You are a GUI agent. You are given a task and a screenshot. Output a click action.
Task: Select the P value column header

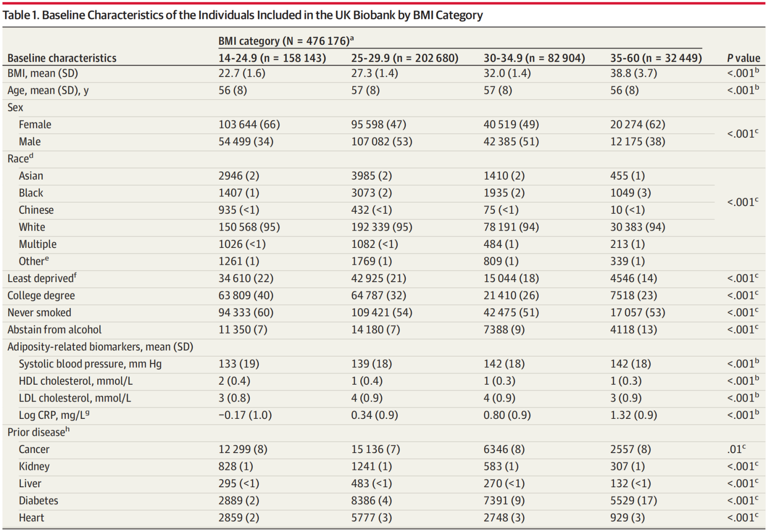pos(743,58)
